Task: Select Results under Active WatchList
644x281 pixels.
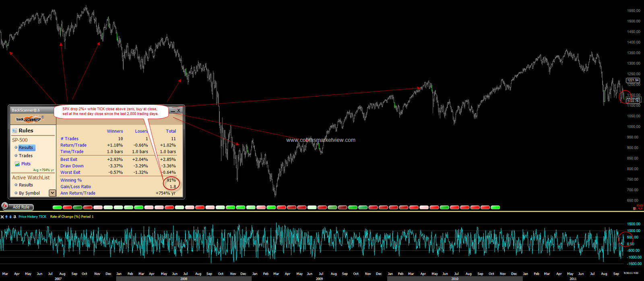Action: pyautogui.click(x=16, y=185)
